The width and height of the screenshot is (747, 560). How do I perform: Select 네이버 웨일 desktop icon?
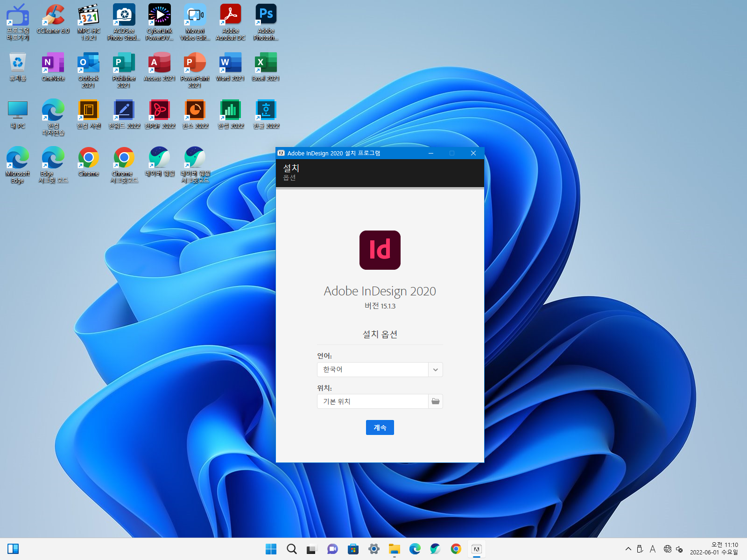point(160,161)
